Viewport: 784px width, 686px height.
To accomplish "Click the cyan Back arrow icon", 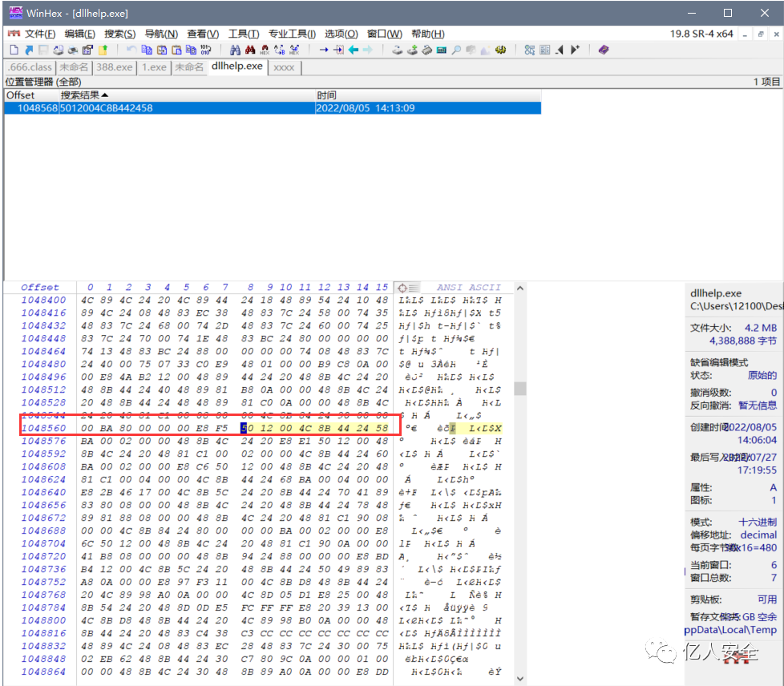I will pyautogui.click(x=354, y=50).
